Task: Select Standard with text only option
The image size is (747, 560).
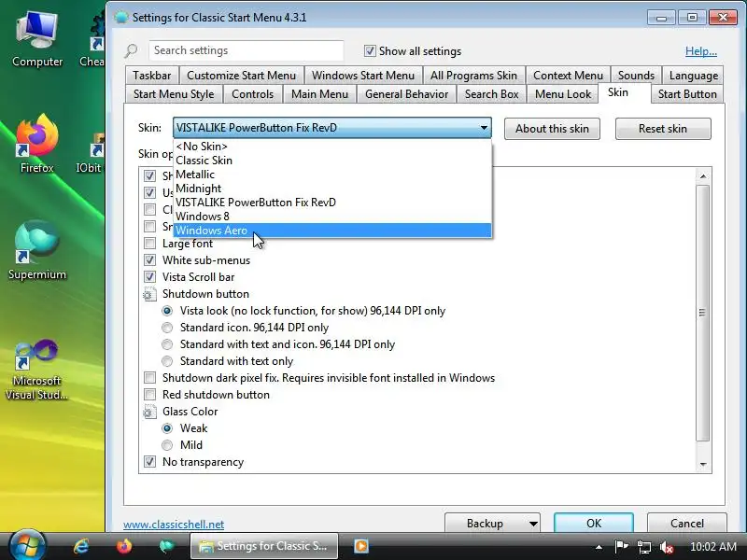Action: click(x=167, y=361)
